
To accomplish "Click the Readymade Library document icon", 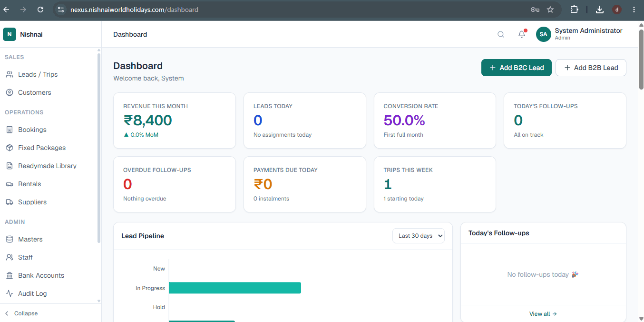I will pos(10,166).
